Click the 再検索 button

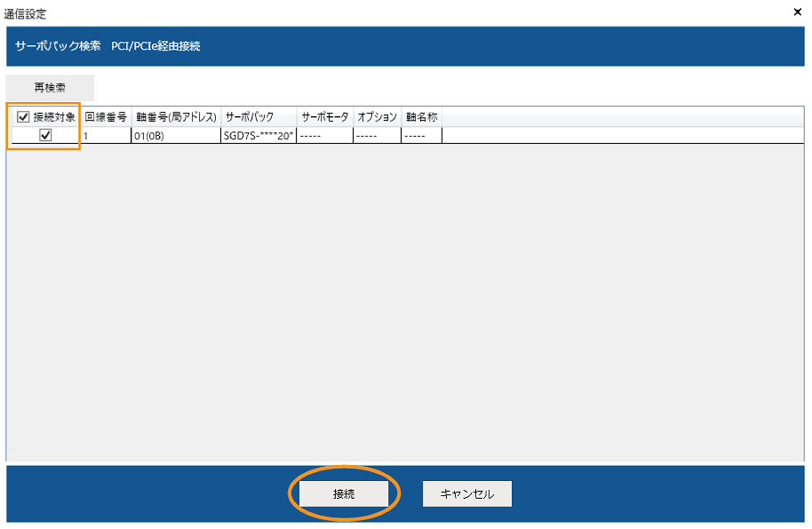(x=50, y=88)
